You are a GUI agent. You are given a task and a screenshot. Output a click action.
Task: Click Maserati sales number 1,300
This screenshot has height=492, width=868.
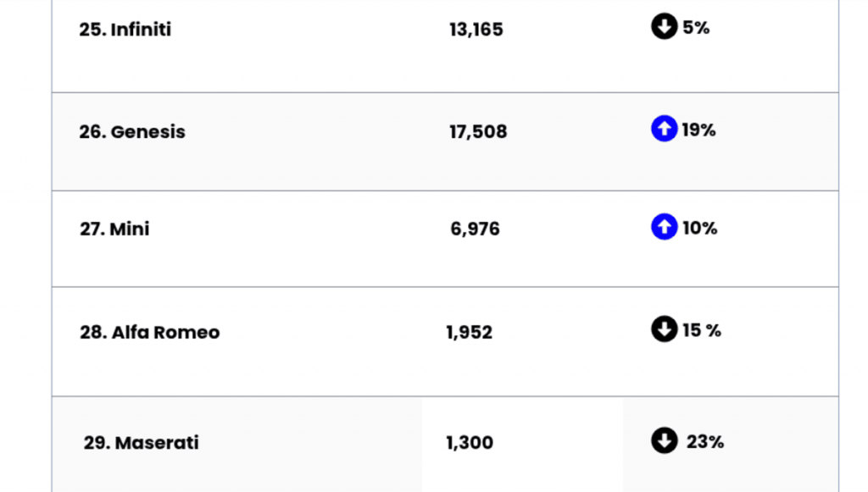(469, 443)
